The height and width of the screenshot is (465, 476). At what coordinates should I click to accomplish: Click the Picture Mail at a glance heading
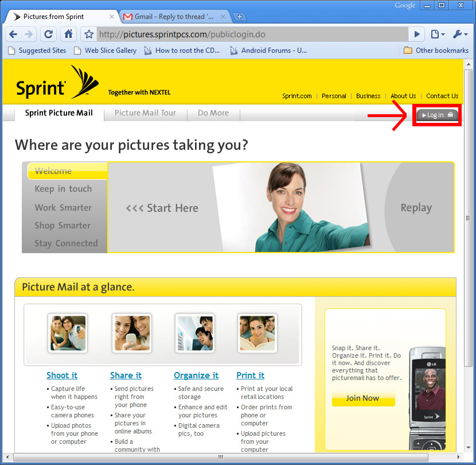[78, 287]
